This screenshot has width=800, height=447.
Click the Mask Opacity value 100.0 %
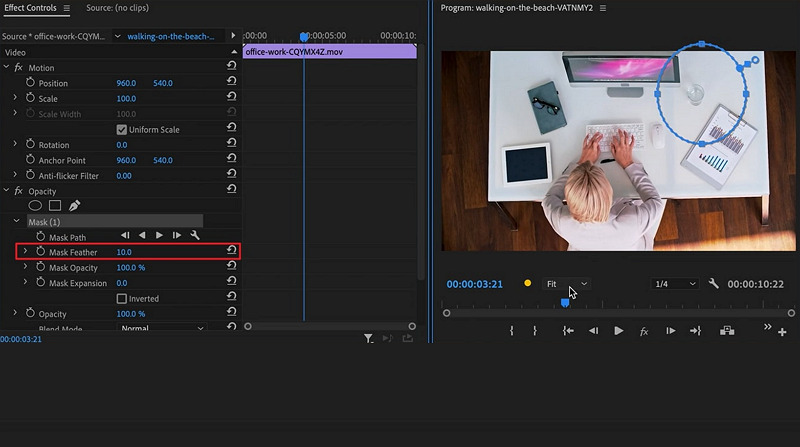tap(131, 267)
